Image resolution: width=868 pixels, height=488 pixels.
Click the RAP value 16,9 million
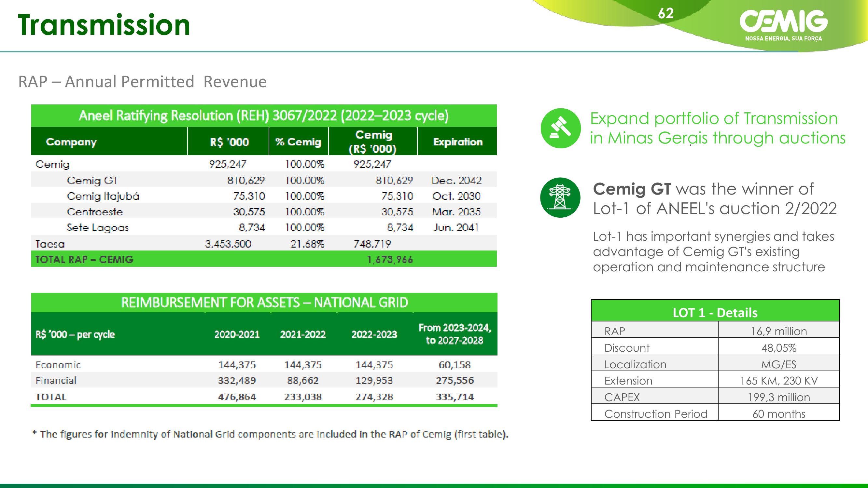[x=779, y=332]
